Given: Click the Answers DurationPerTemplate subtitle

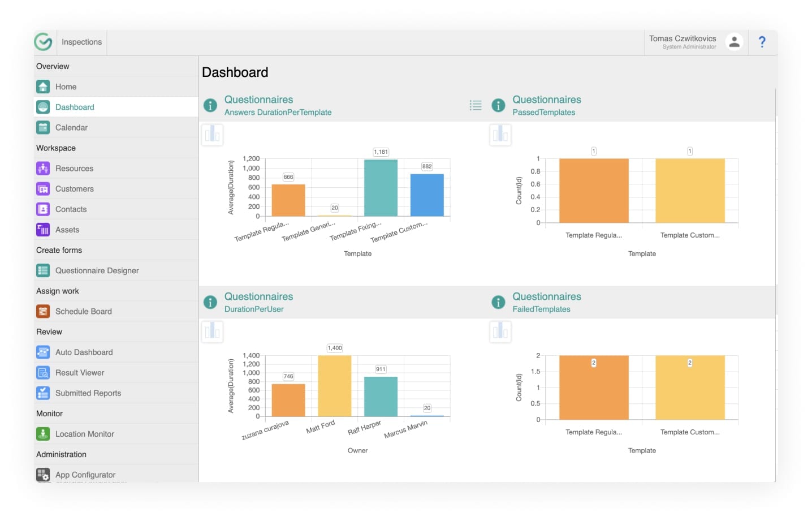Looking at the screenshot, I should click(278, 113).
